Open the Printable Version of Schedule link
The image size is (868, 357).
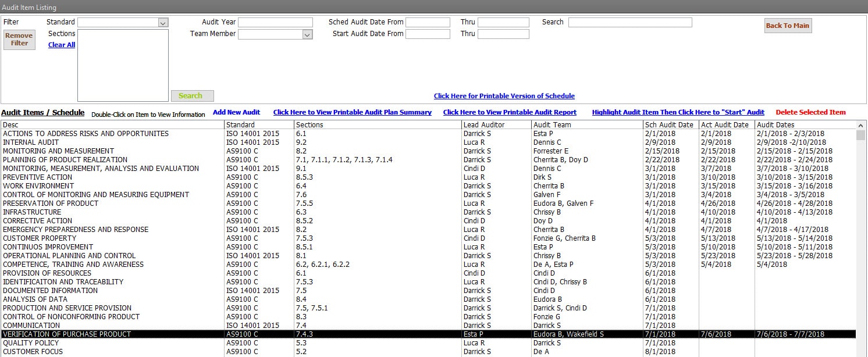tap(504, 96)
